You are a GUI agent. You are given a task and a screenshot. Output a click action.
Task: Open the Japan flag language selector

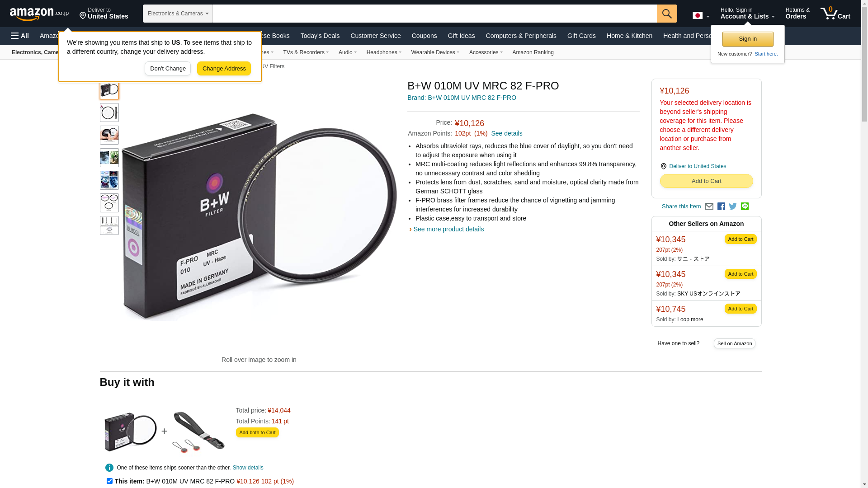701,15
